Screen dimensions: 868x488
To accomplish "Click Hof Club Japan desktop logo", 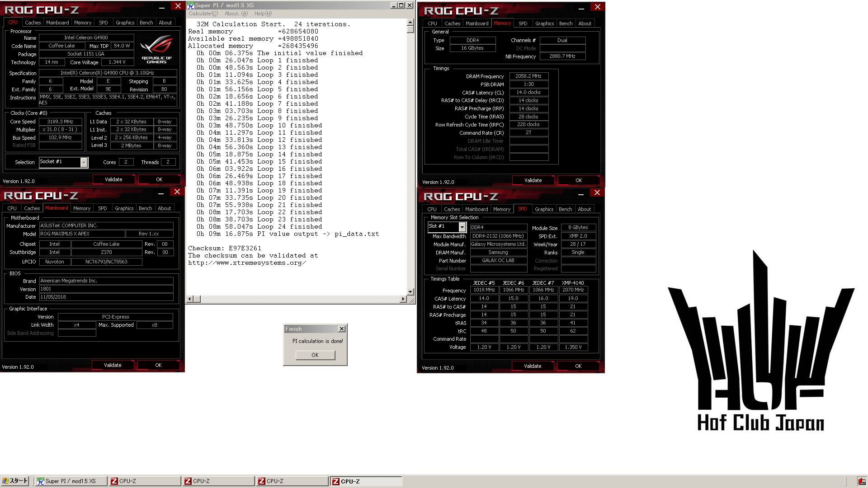I will [x=761, y=340].
